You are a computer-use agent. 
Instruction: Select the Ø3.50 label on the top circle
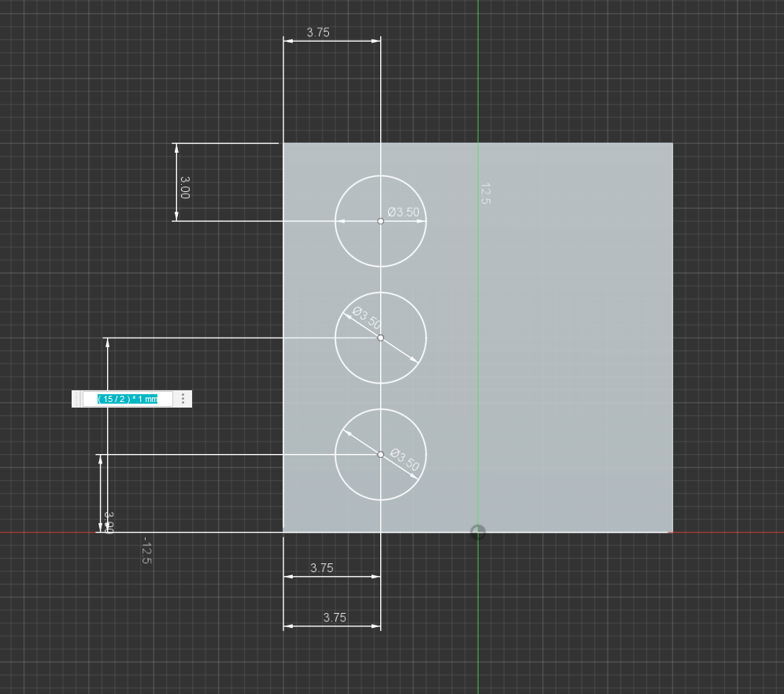[x=403, y=212]
